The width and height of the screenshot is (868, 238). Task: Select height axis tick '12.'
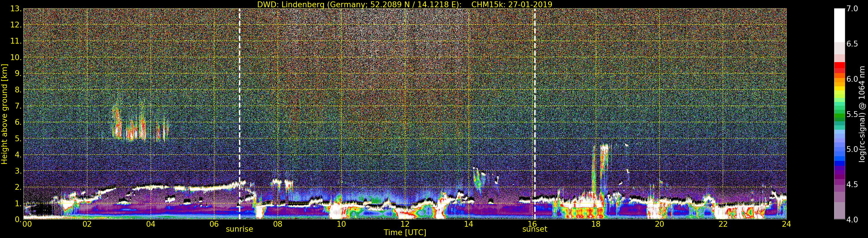coord(16,25)
